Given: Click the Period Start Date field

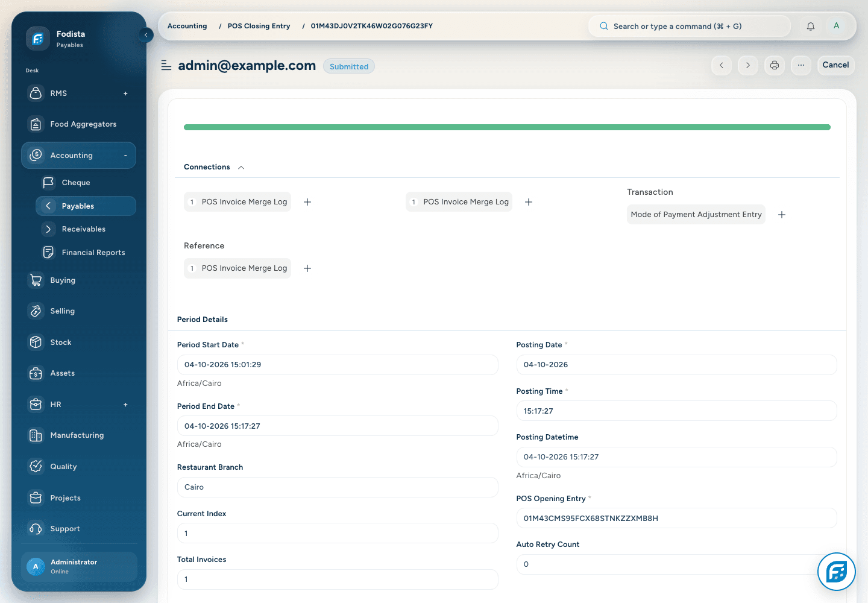Looking at the screenshot, I should click(x=338, y=365).
